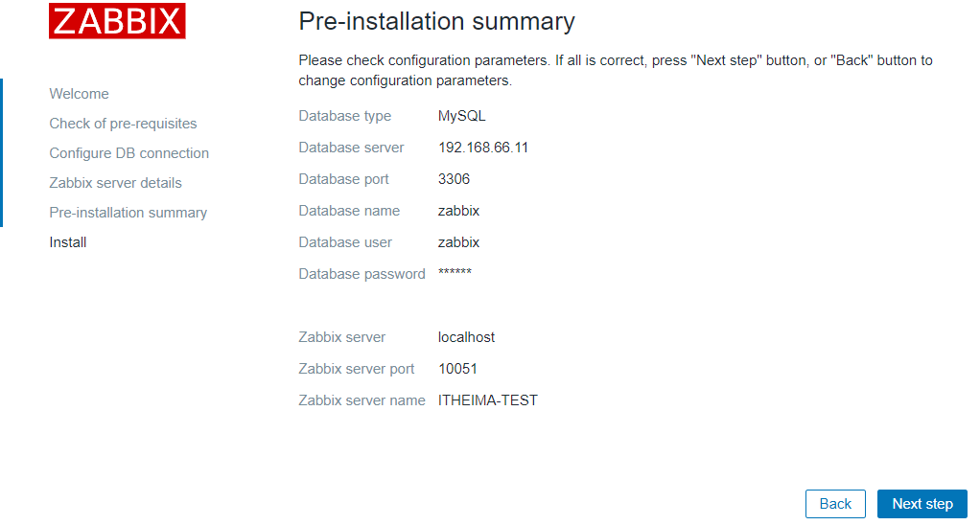The height and width of the screenshot is (525, 980).
Task: Click the database server IP 192.168.66.11
Action: click(x=482, y=148)
